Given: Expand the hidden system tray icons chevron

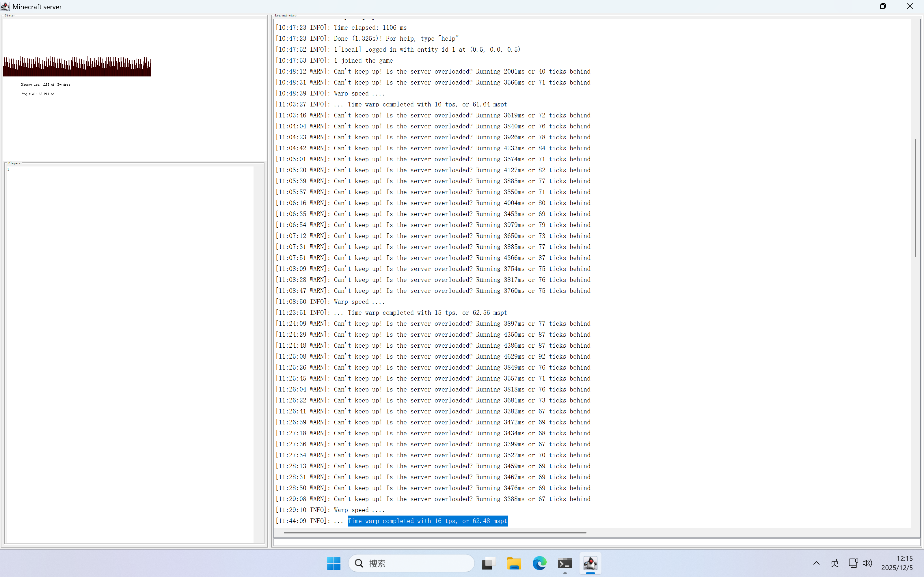Looking at the screenshot, I should [816, 563].
